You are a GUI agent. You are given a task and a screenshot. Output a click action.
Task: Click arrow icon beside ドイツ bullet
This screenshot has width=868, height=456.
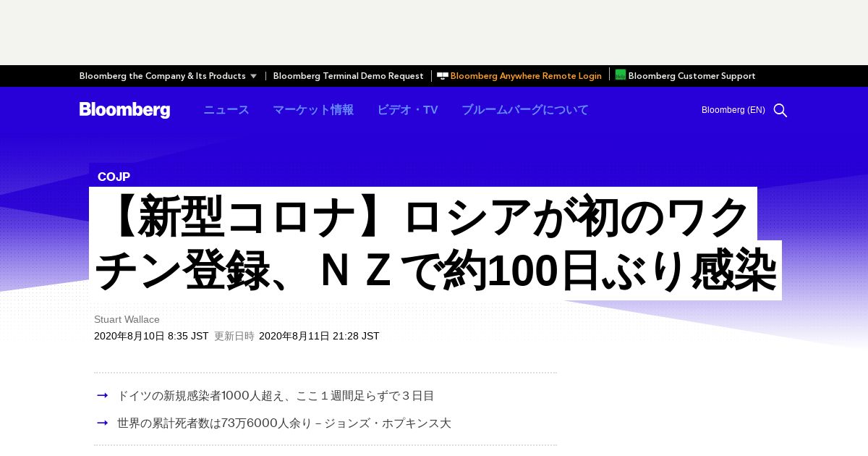click(x=102, y=395)
